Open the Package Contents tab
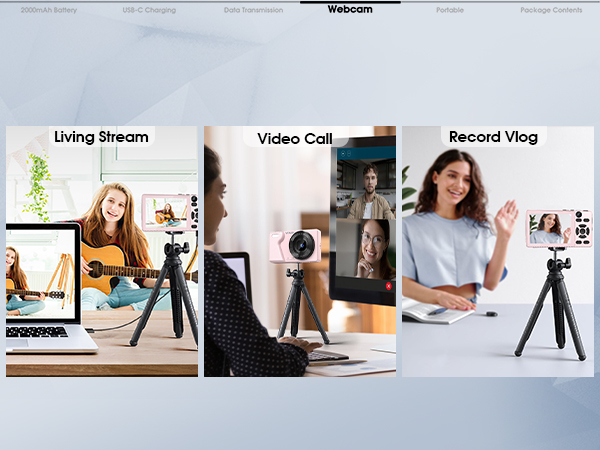Screen dimensions: 600x450 click(551, 10)
